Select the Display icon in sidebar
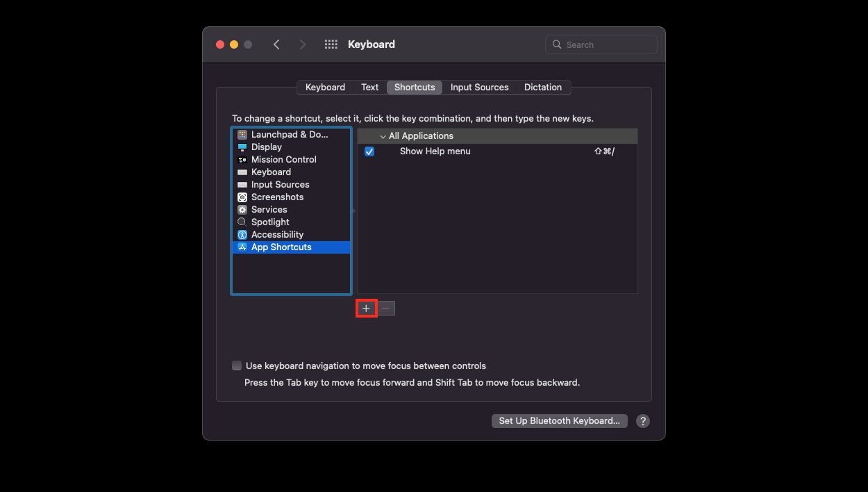 242,147
